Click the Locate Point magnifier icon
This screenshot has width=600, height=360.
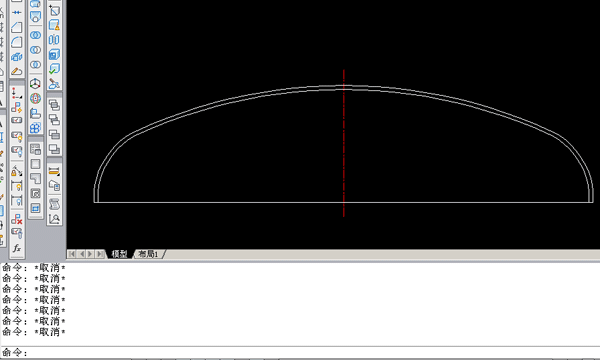[x=54, y=218]
